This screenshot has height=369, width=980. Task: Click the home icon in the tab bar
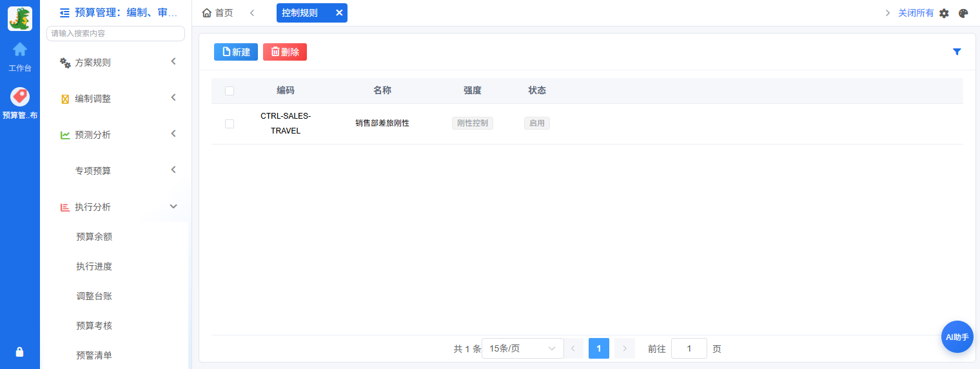(x=207, y=13)
